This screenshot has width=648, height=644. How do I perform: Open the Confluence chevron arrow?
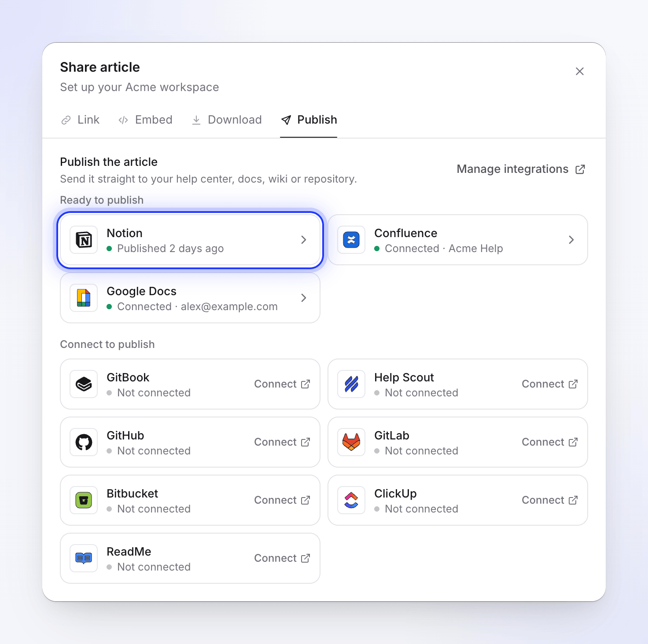click(x=571, y=240)
